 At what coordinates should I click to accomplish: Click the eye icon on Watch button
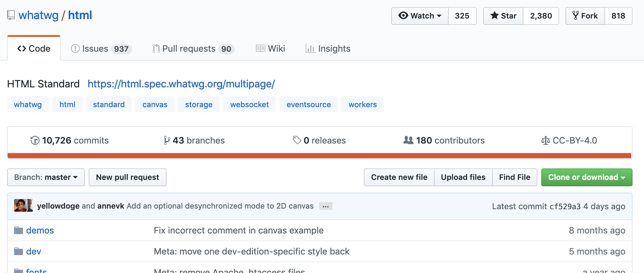pos(403,16)
